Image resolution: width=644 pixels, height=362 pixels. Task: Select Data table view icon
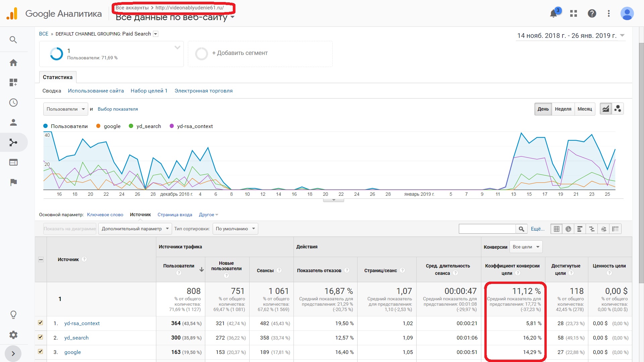pos(556,229)
